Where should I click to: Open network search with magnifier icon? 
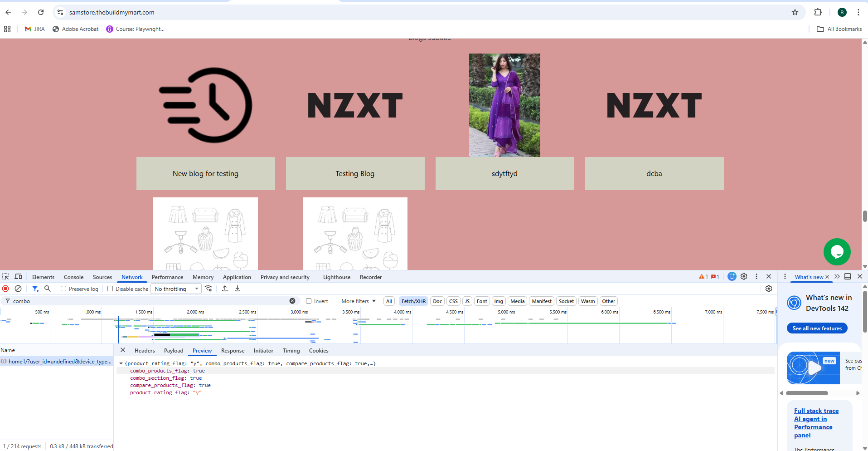(x=48, y=289)
